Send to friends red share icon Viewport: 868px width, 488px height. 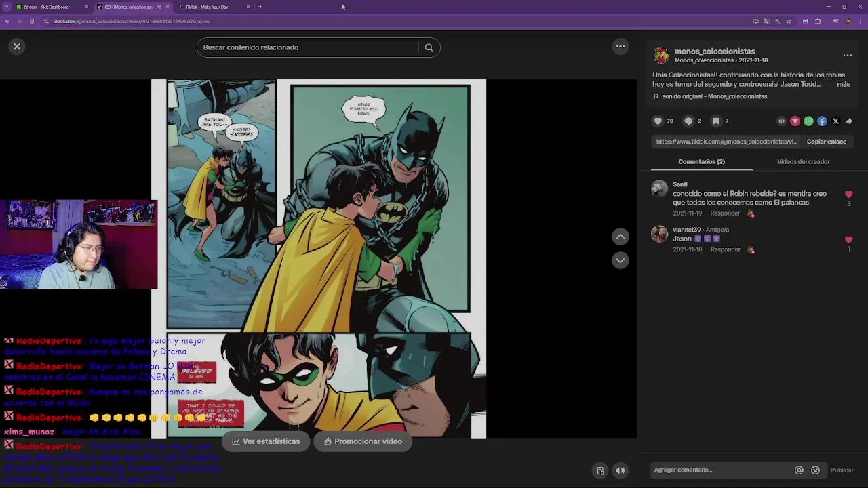click(795, 121)
